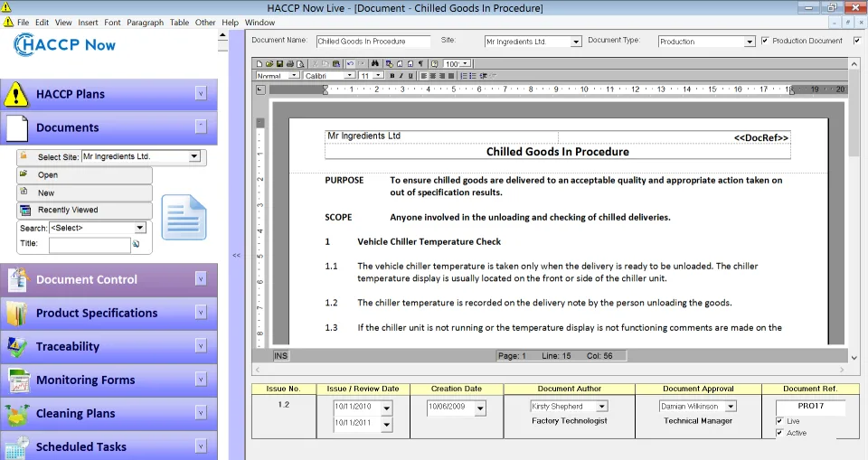Collapse sidebar with the << splitter button
The image size is (868, 460).
pyautogui.click(x=236, y=255)
